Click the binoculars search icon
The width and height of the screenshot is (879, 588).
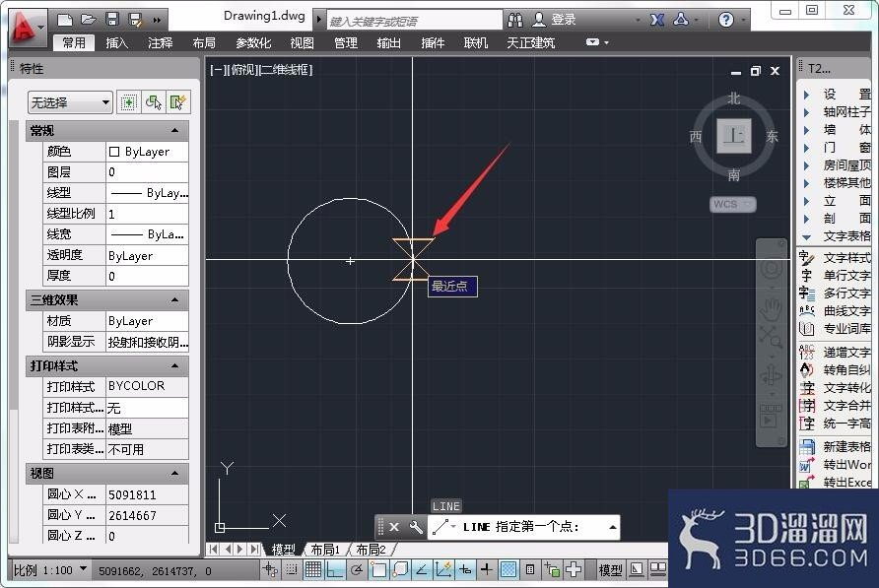(x=515, y=20)
